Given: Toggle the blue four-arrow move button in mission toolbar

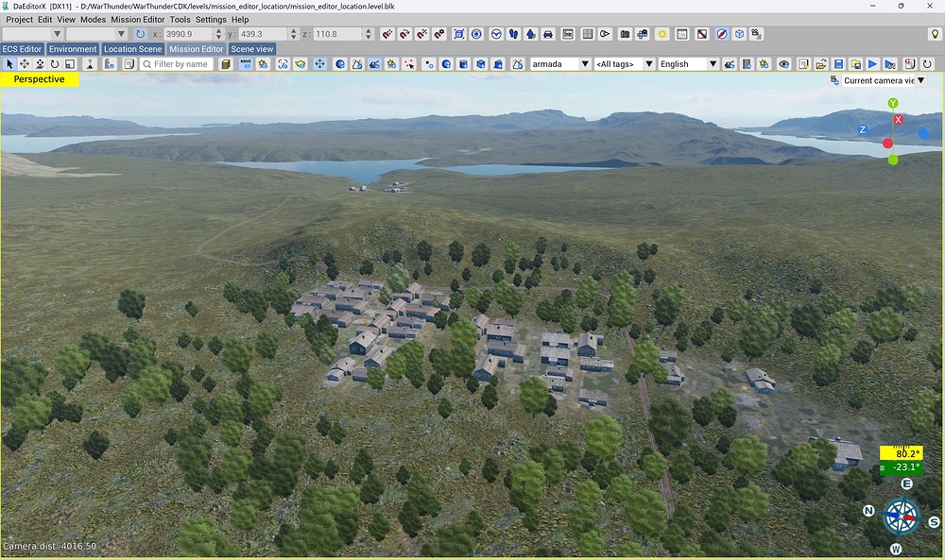Looking at the screenshot, I should 319,64.
